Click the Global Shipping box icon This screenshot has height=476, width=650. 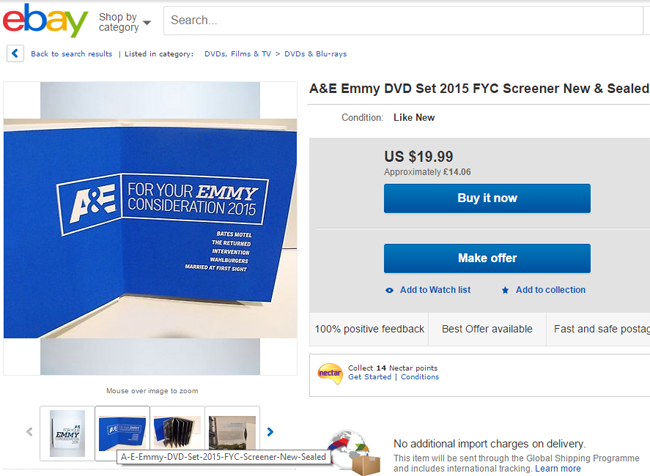(x=361, y=459)
